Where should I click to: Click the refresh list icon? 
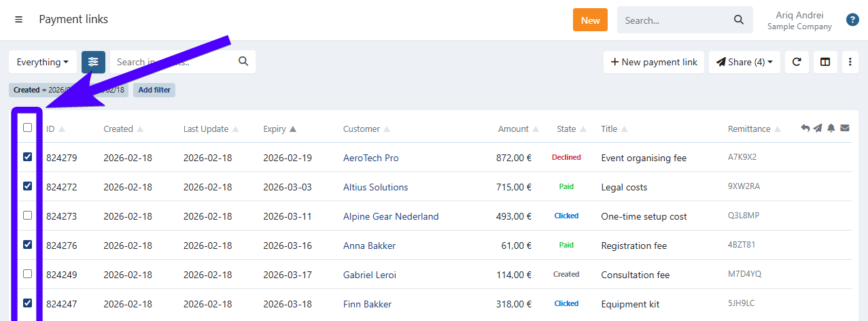pyautogui.click(x=797, y=62)
